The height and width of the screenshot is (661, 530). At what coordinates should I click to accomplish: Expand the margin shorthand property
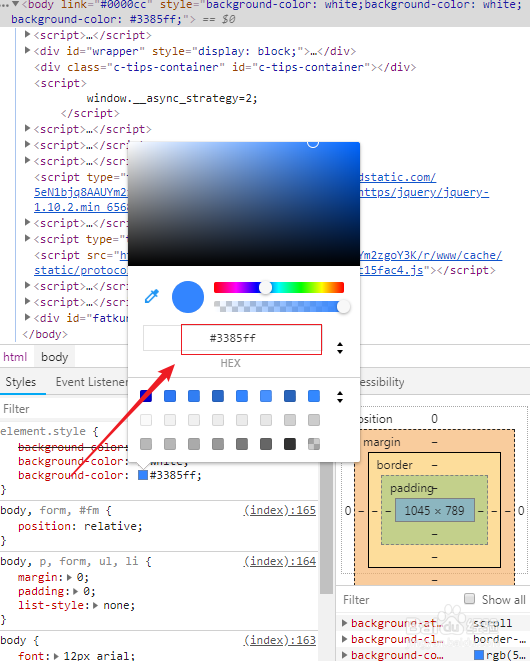70,577
